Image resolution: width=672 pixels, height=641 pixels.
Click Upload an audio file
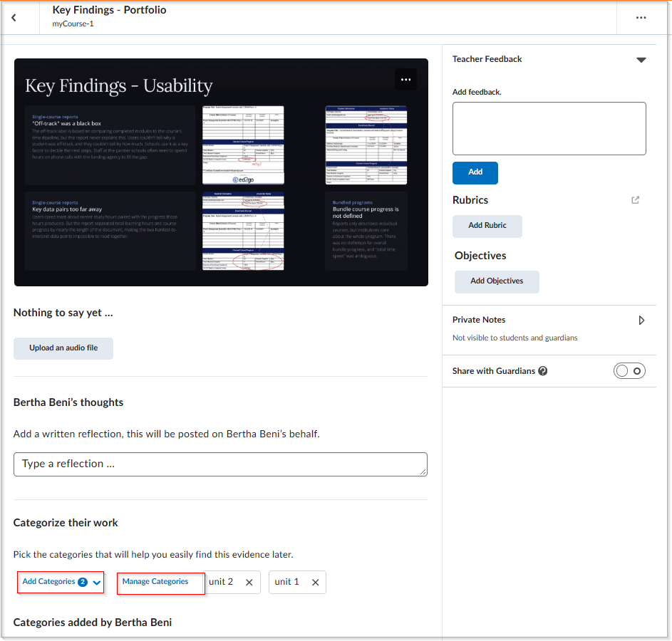63,348
